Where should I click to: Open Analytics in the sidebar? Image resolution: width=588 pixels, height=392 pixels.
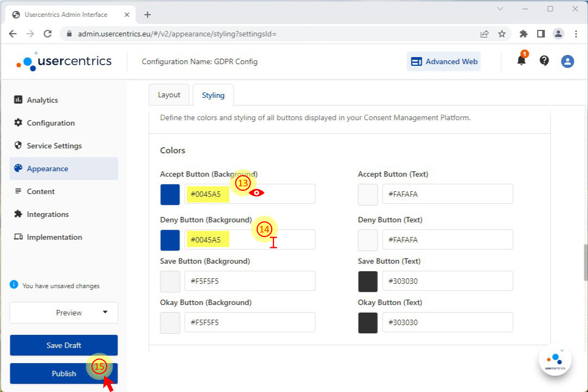point(42,100)
